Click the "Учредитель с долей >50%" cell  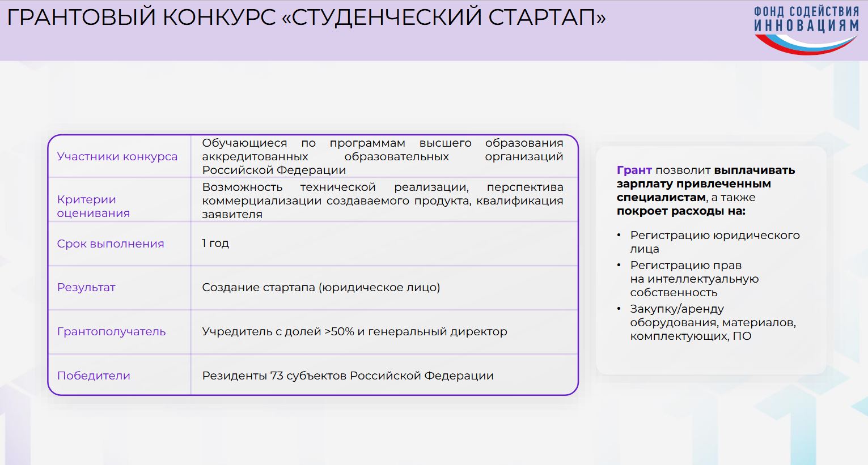click(354, 331)
